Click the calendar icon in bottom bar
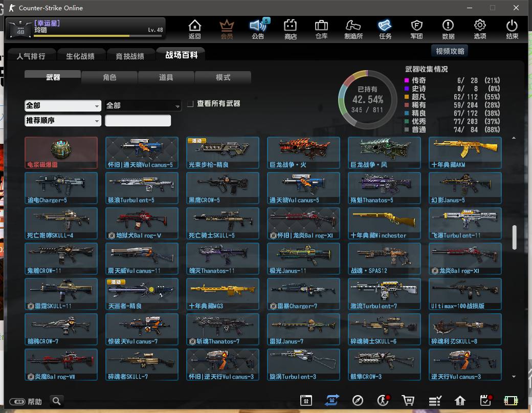 (x=306, y=401)
